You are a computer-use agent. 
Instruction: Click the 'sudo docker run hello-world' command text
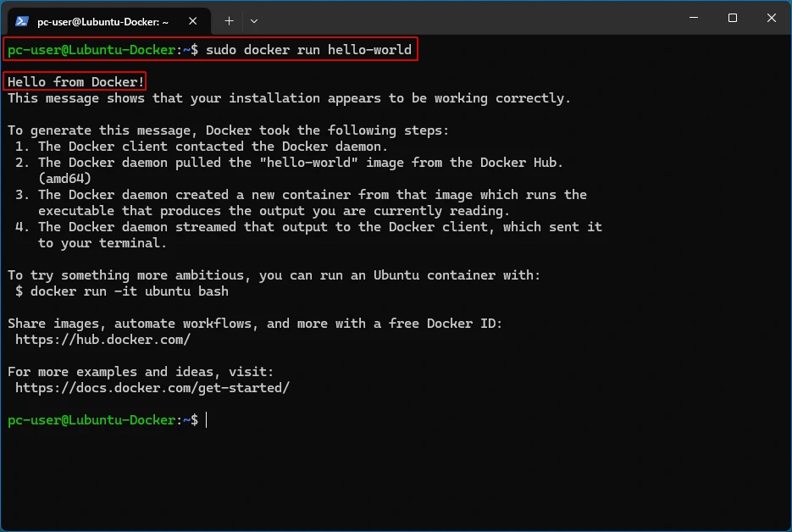pyautogui.click(x=308, y=50)
